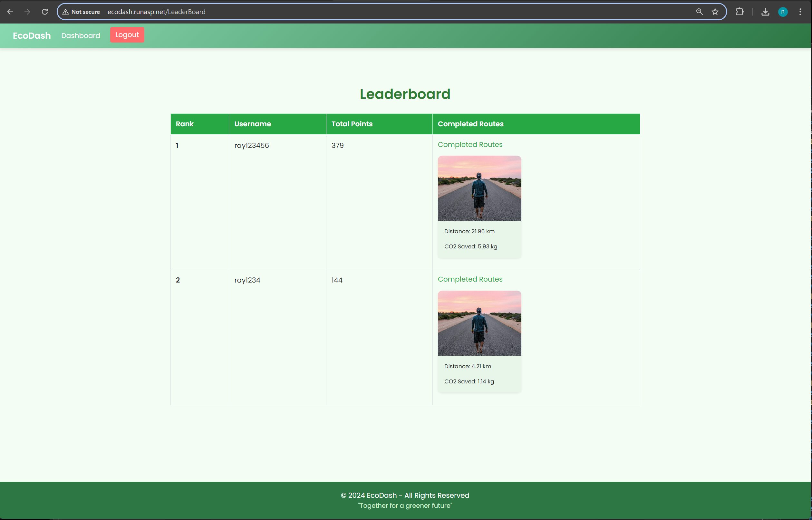Click the route photo for ray1234
Screen dimensions: 812x520
(x=479, y=323)
